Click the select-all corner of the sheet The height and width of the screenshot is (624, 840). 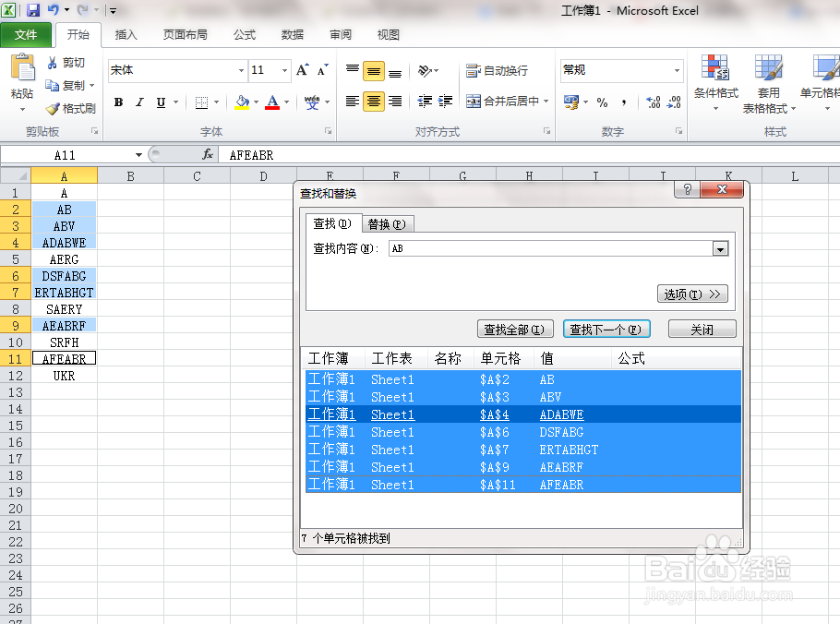[x=16, y=175]
